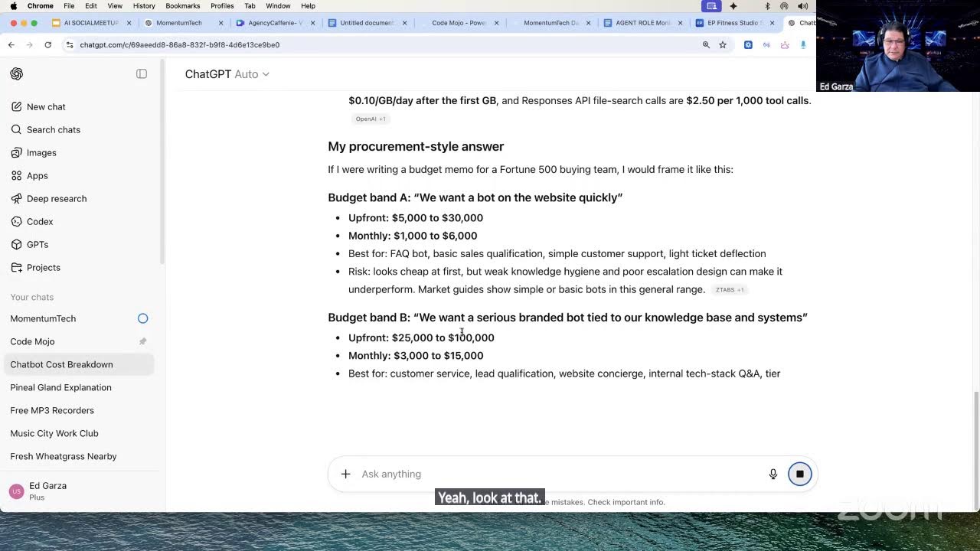Click the OpenAI +1 source citation chip

[371, 119]
